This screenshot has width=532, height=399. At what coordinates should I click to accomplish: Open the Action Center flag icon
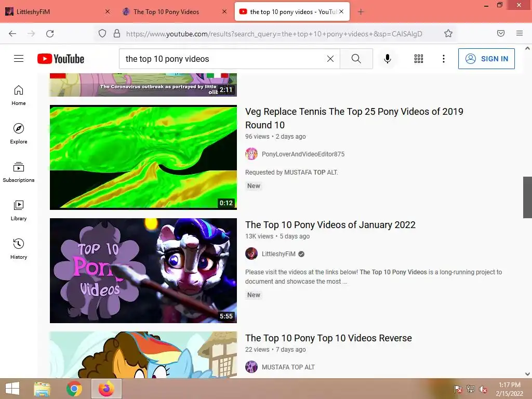(x=458, y=389)
